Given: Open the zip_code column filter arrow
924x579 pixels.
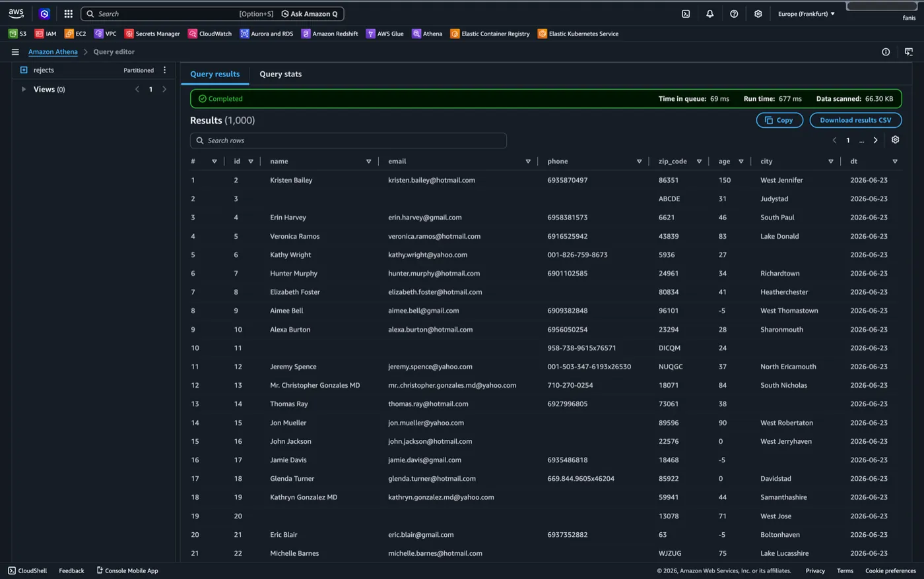Looking at the screenshot, I should 699,161.
